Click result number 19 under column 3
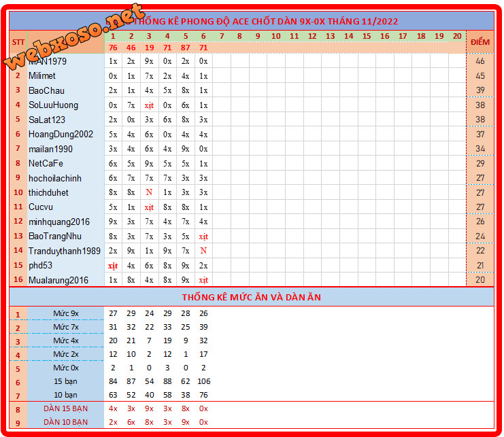The width and height of the screenshot is (504, 437). 149,48
